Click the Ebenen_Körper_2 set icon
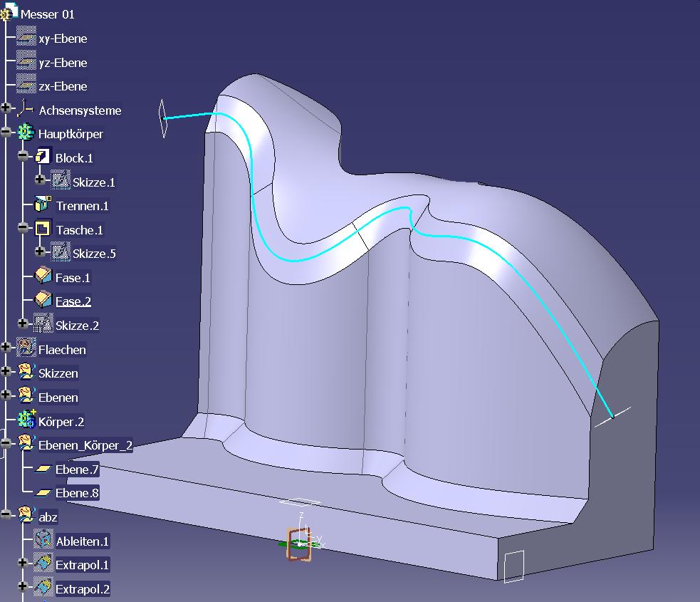Screen dimensions: 700x602 26,443
